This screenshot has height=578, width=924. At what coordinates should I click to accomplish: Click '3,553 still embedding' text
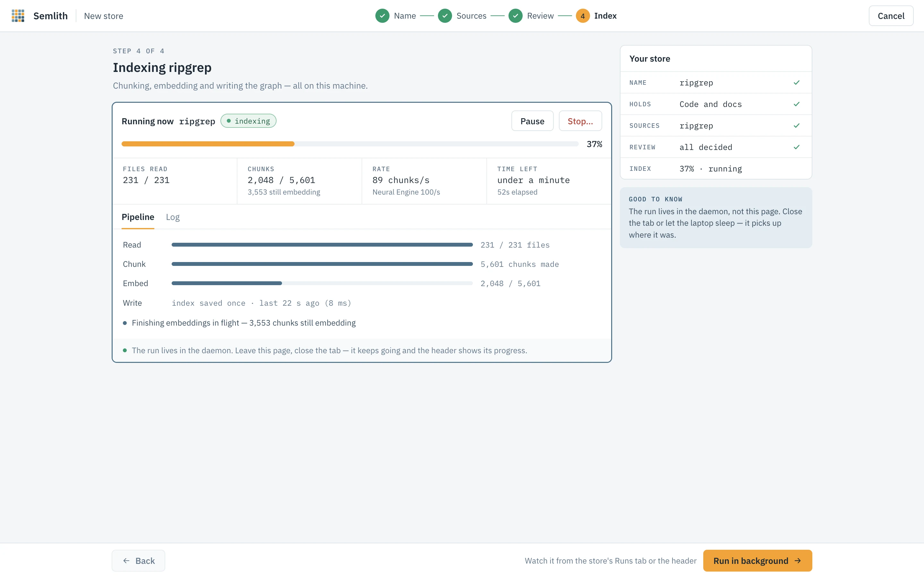coord(284,192)
